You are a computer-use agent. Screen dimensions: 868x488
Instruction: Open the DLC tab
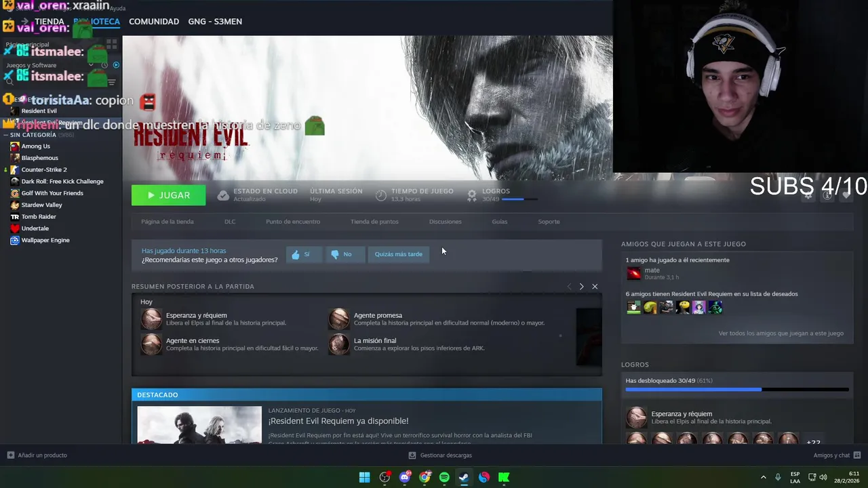230,222
